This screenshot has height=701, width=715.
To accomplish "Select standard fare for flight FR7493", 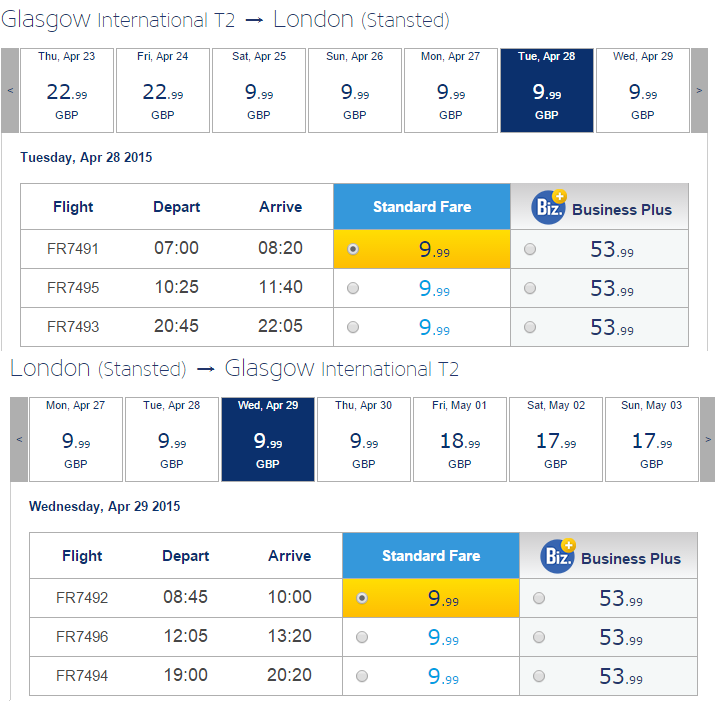I will (353, 327).
